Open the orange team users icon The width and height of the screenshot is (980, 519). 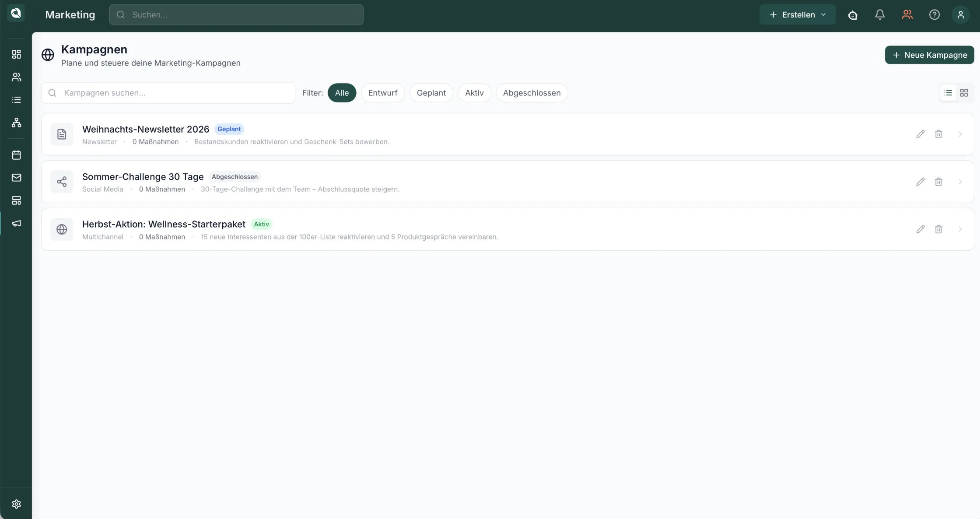[907, 15]
